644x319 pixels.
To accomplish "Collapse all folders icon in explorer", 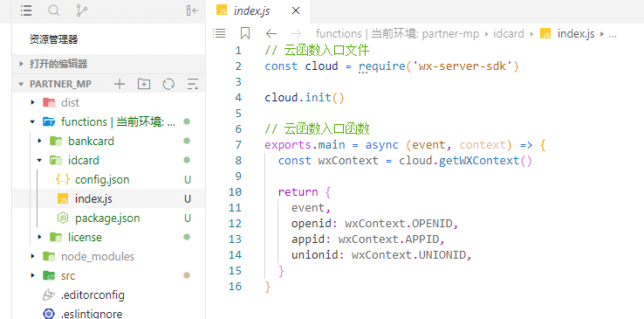I will coord(193,84).
